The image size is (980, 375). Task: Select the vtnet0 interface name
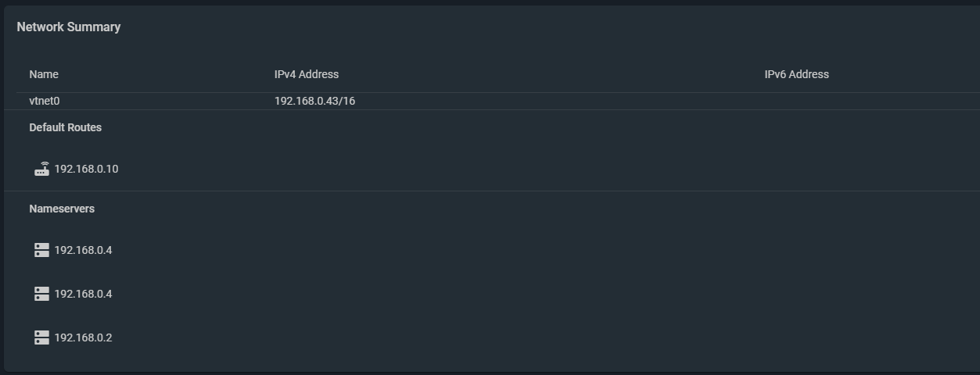pyautogui.click(x=45, y=101)
